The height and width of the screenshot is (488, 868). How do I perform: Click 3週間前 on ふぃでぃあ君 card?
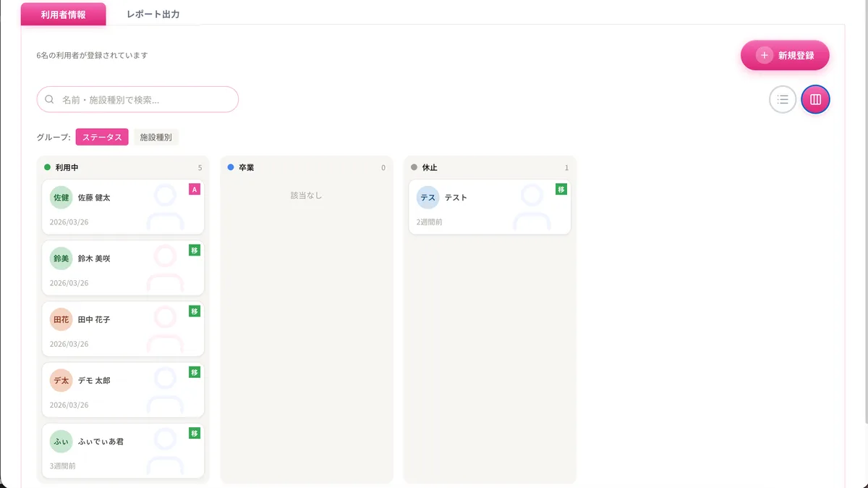click(63, 466)
